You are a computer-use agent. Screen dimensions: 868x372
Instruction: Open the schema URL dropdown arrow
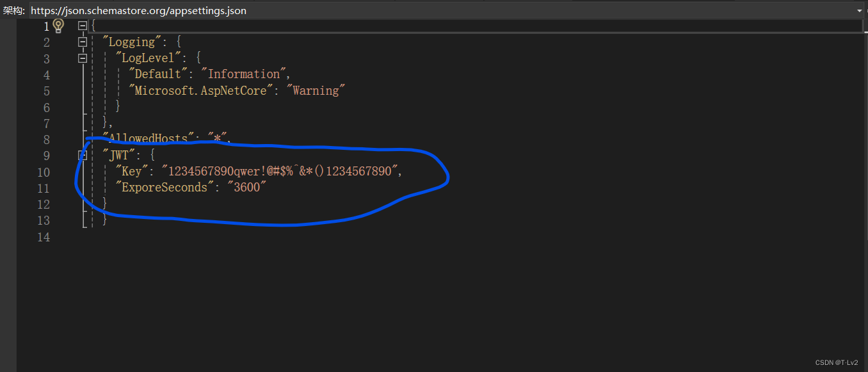pyautogui.click(x=860, y=11)
